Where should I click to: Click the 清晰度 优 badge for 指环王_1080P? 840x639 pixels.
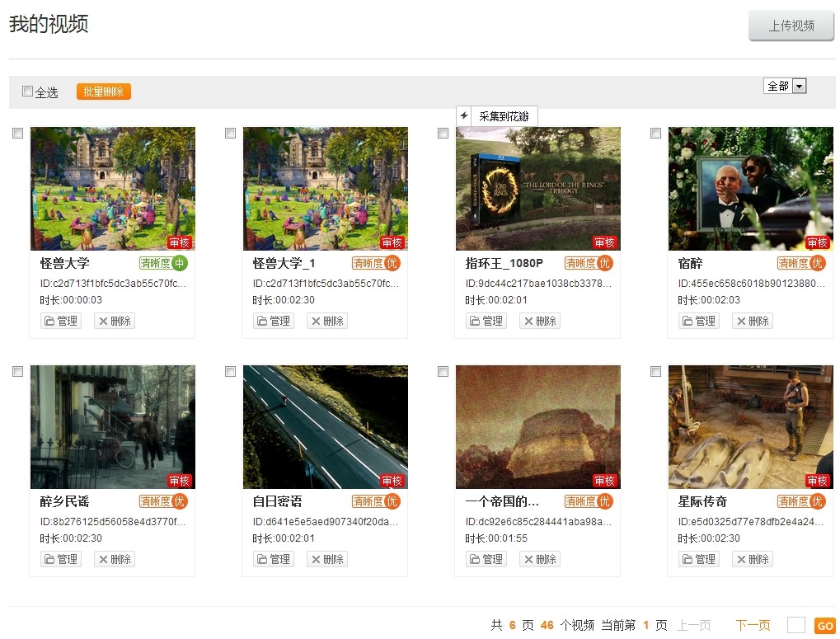click(x=589, y=263)
